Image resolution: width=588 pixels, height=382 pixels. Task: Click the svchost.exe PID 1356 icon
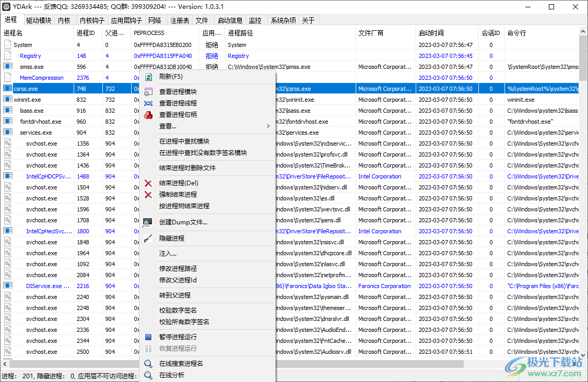pyautogui.click(x=7, y=143)
